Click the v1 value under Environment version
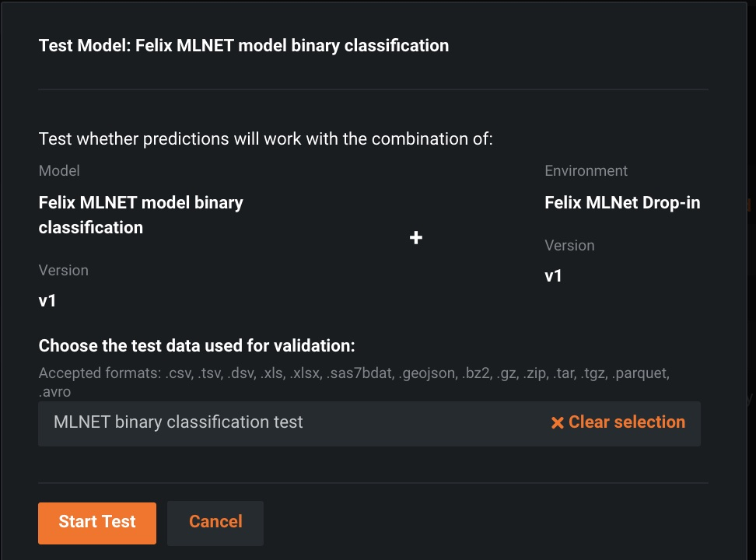 pos(553,275)
